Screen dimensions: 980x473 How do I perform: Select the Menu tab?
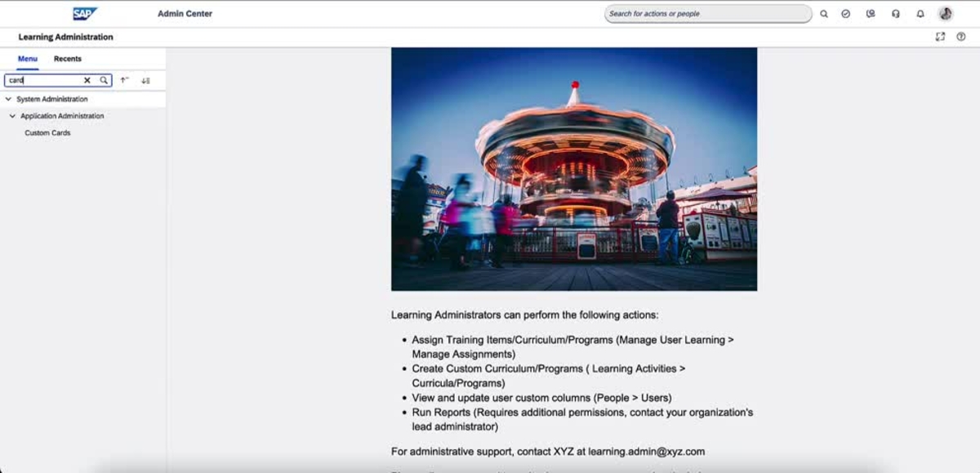pos(27,58)
